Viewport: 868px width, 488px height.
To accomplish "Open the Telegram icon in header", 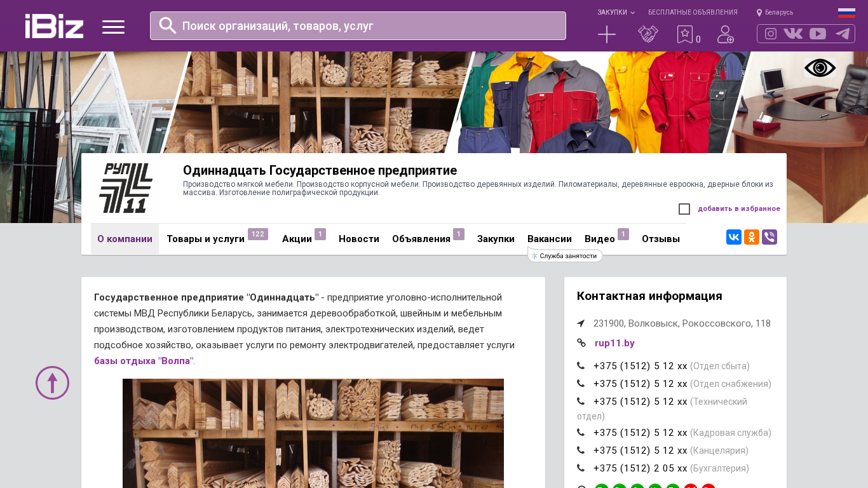I will (843, 34).
